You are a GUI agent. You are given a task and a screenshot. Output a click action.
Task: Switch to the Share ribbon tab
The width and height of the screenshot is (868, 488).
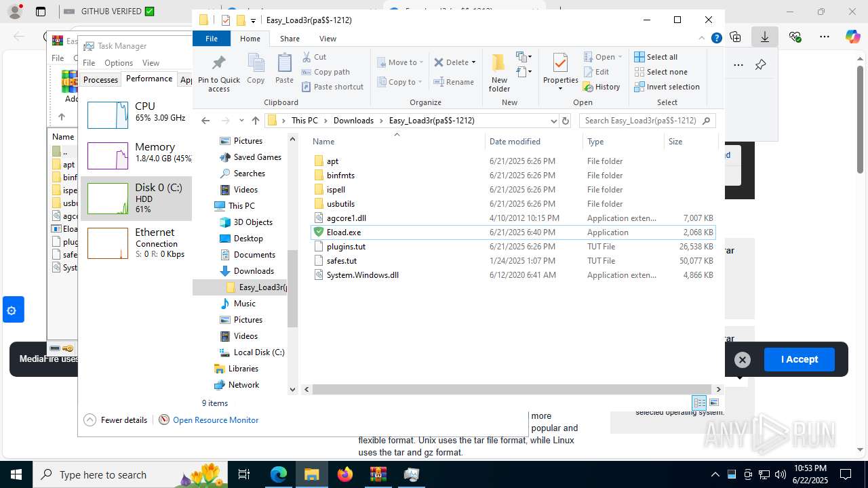pos(290,39)
